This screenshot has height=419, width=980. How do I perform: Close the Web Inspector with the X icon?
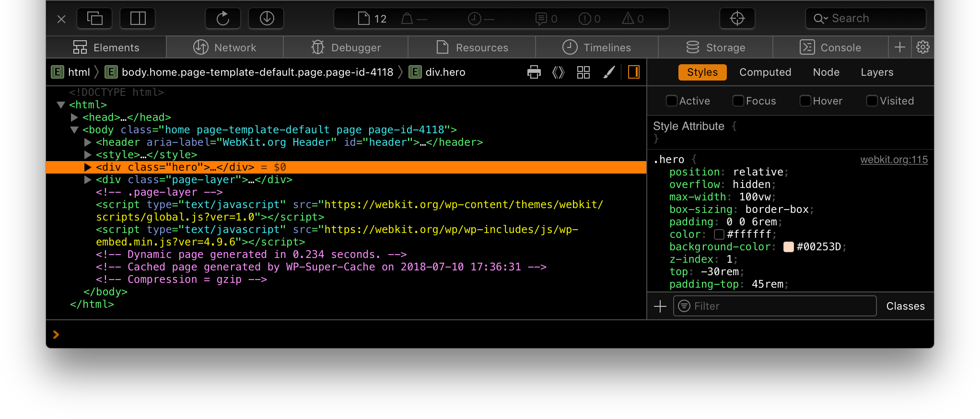(61, 19)
